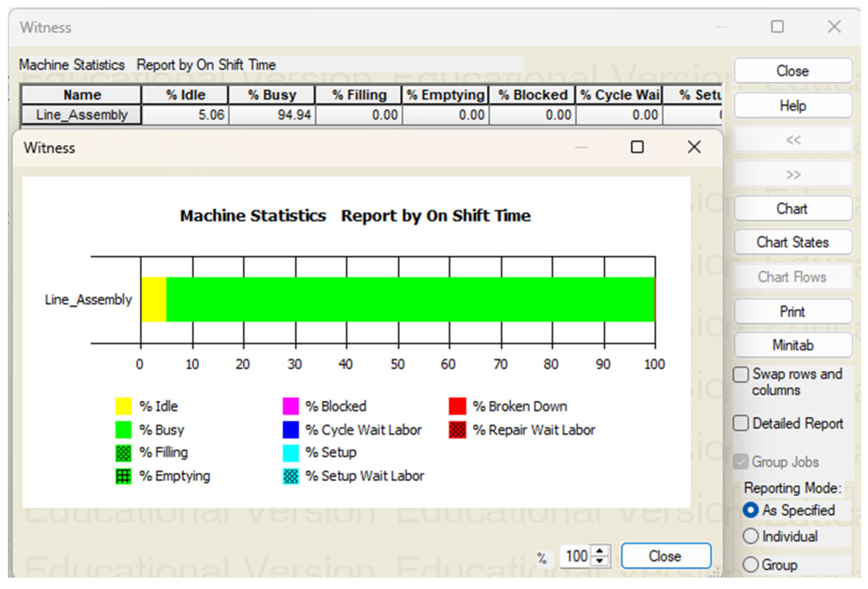The height and width of the screenshot is (589, 868).
Task: Select the Group reporting mode radio
Action: (750, 564)
